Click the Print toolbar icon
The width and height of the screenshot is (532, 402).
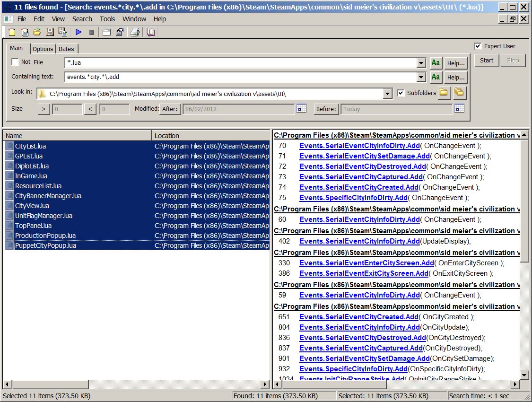(x=135, y=32)
